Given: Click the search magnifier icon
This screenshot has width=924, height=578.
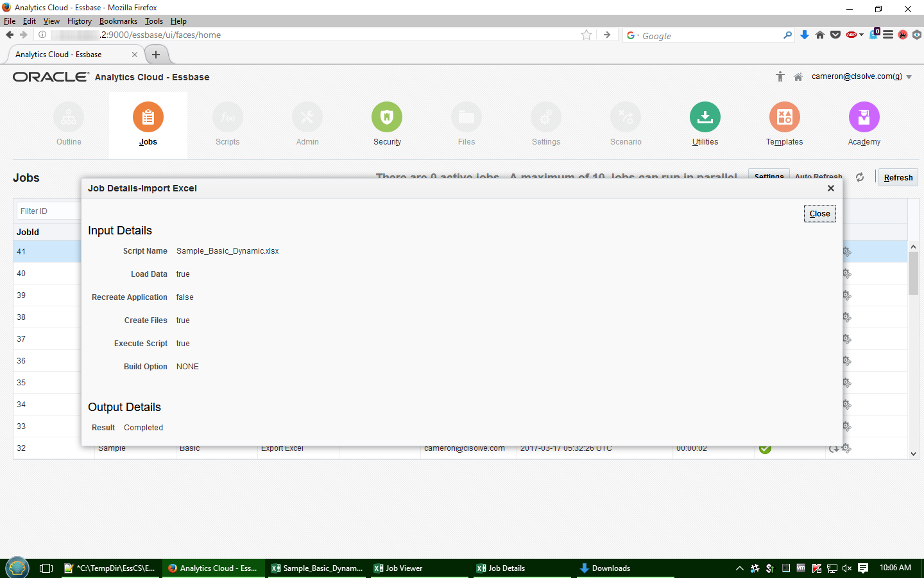Looking at the screenshot, I should pos(787,35).
